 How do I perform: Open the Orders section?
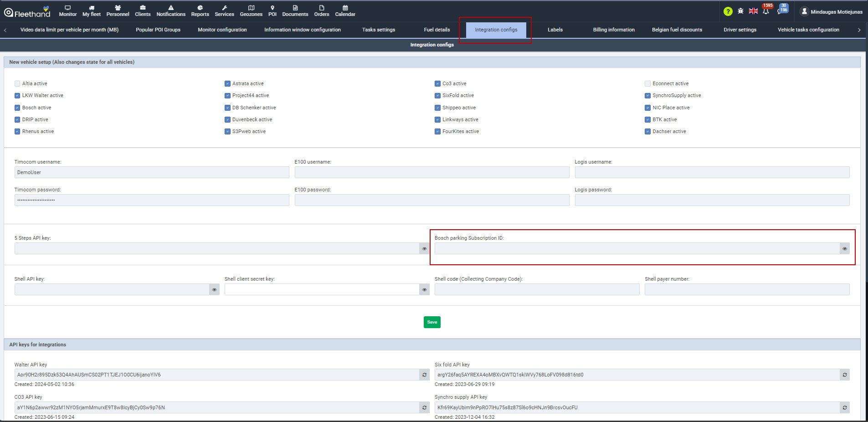[322, 11]
